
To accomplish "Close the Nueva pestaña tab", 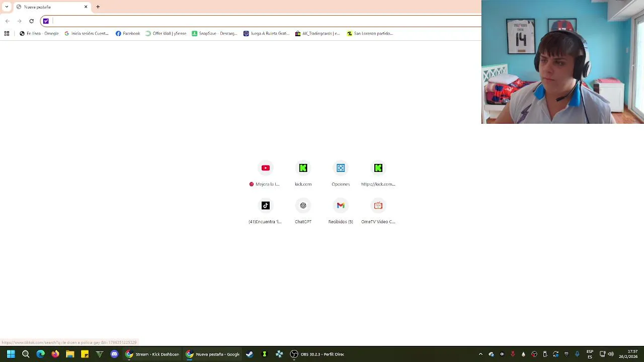I will click(x=86, y=7).
